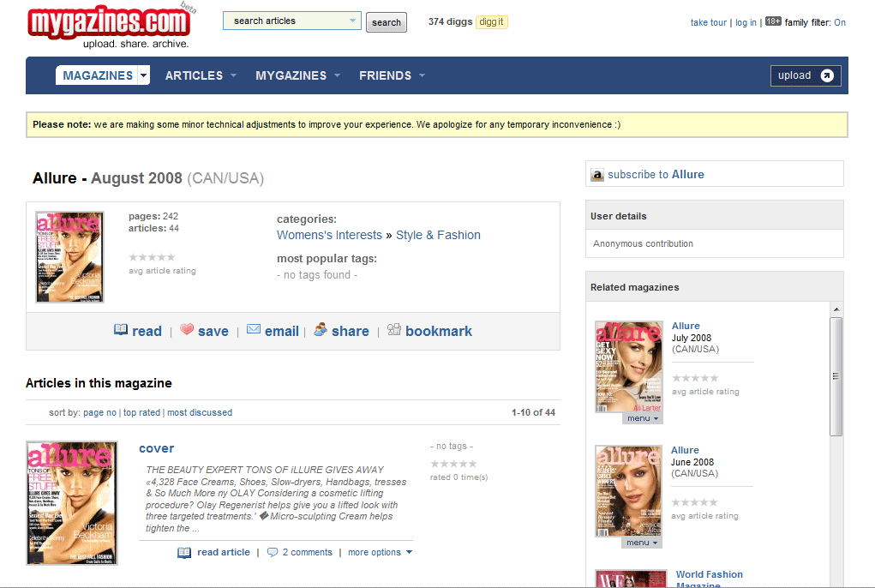Click the cover article thumbnail image
Image resolution: width=875 pixels, height=588 pixels.
72,503
